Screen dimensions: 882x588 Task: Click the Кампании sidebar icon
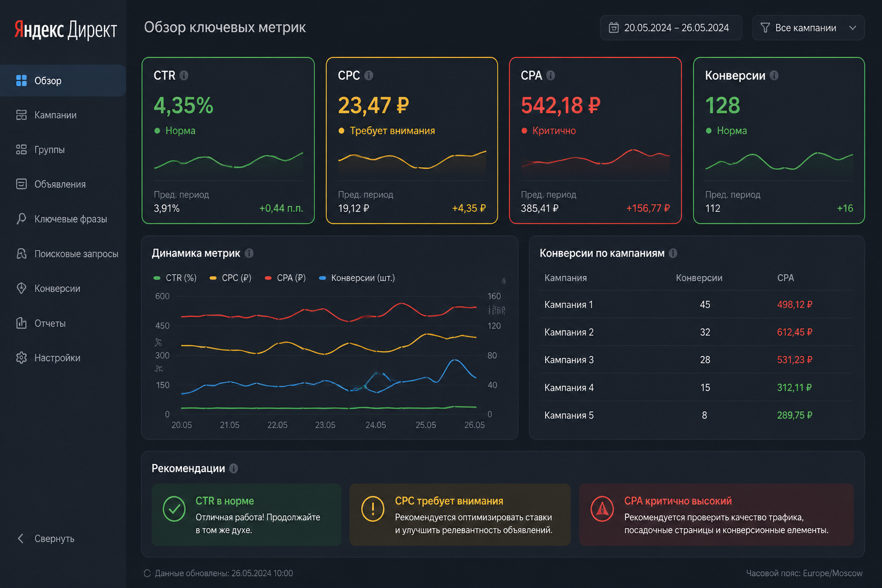tap(21, 115)
